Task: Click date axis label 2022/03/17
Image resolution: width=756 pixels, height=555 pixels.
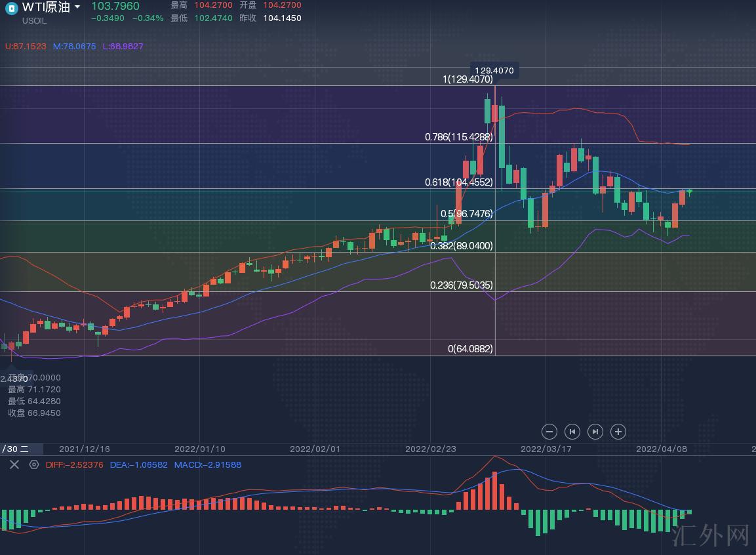Action: 546,449
